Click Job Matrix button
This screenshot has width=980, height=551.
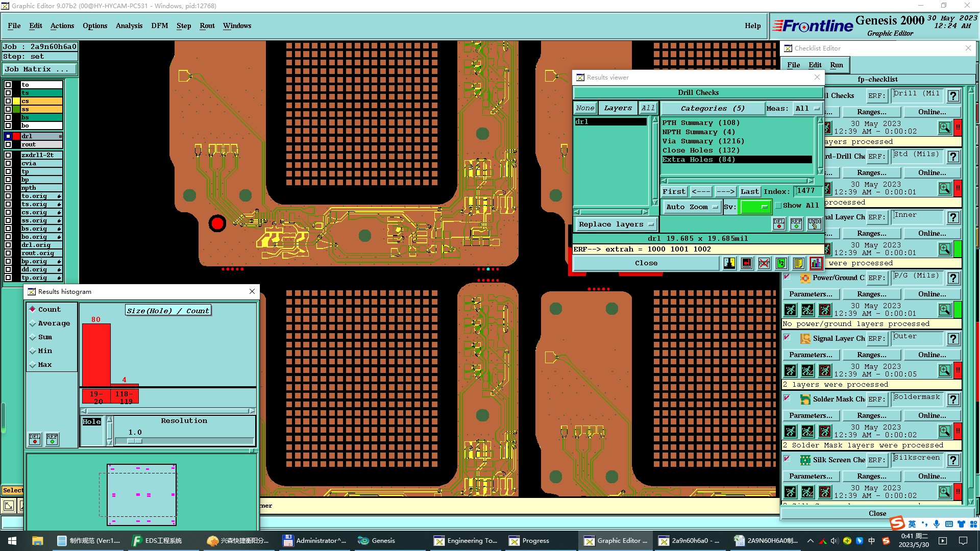pos(40,69)
